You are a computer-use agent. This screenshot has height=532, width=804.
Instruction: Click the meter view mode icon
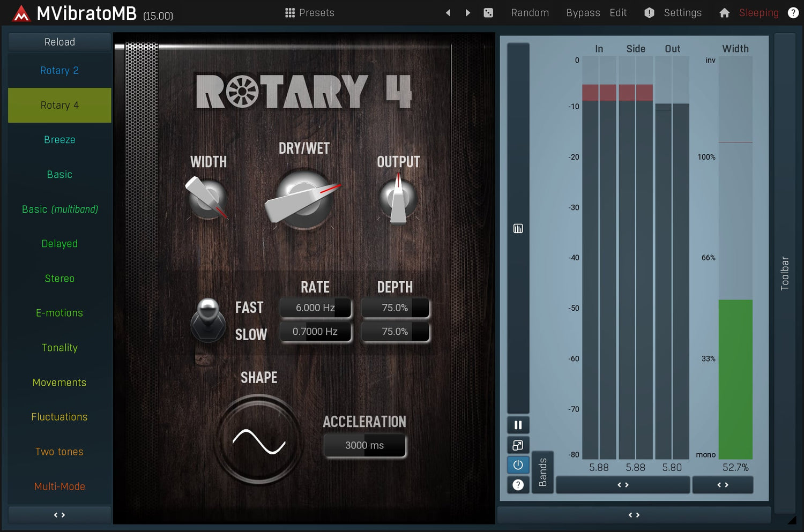(x=518, y=229)
